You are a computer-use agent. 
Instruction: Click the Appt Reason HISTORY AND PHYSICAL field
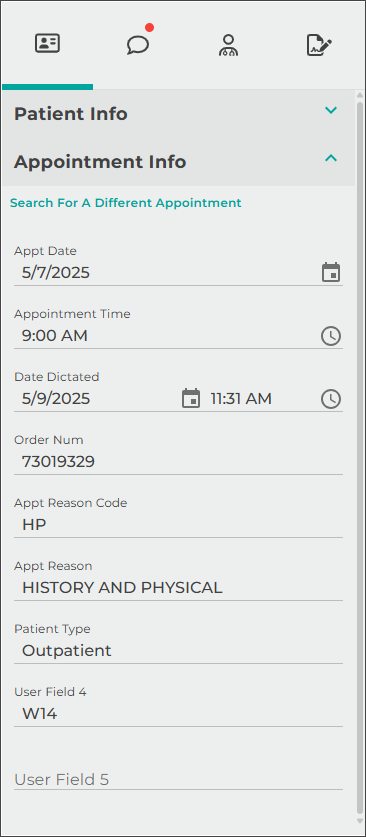coord(178,588)
